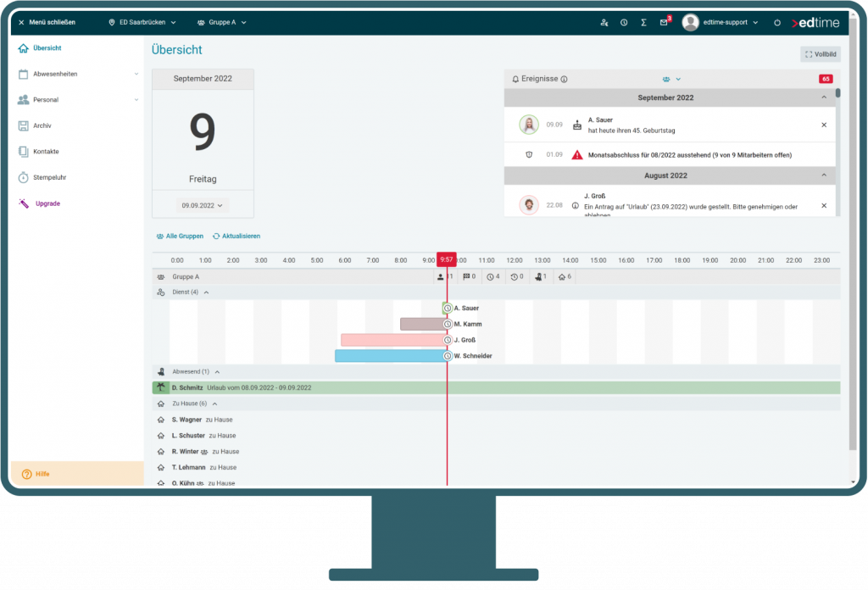Click the power logout icon

click(x=777, y=22)
